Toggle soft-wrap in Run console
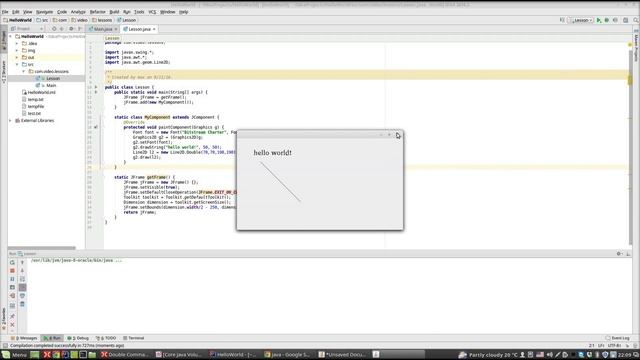 pos(22,279)
